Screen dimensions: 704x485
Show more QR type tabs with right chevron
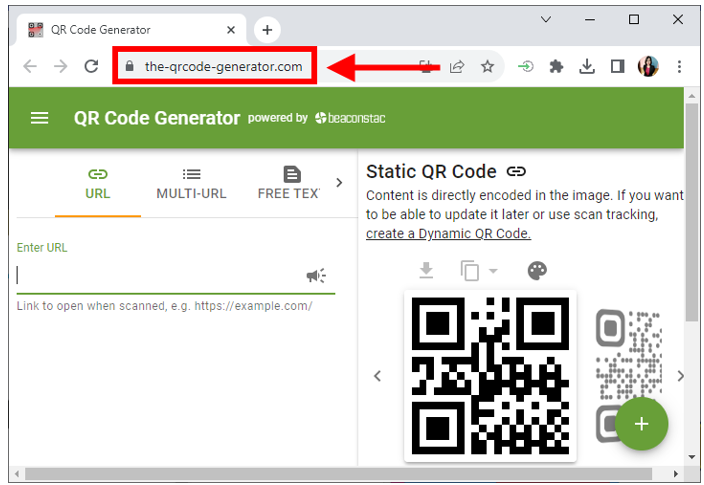pyautogui.click(x=339, y=183)
